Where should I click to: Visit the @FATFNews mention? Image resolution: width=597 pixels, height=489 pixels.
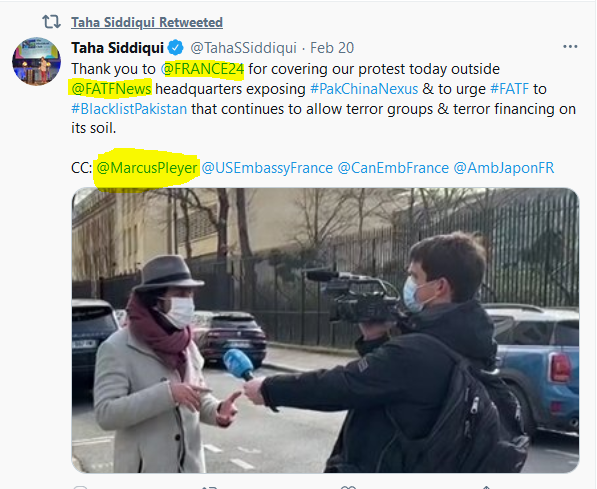pyautogui.click(x=111, y=89)
